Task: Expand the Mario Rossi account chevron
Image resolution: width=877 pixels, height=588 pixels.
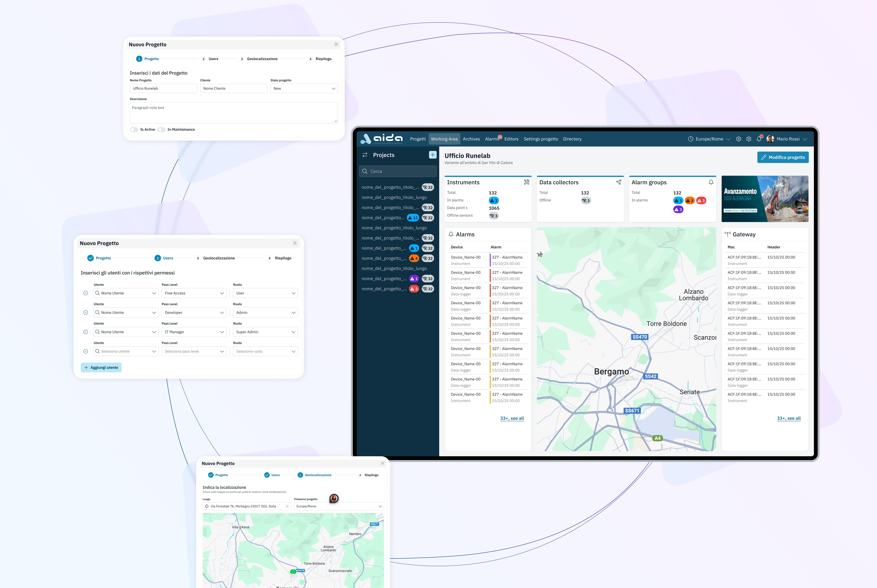Action: pos(805,139)
